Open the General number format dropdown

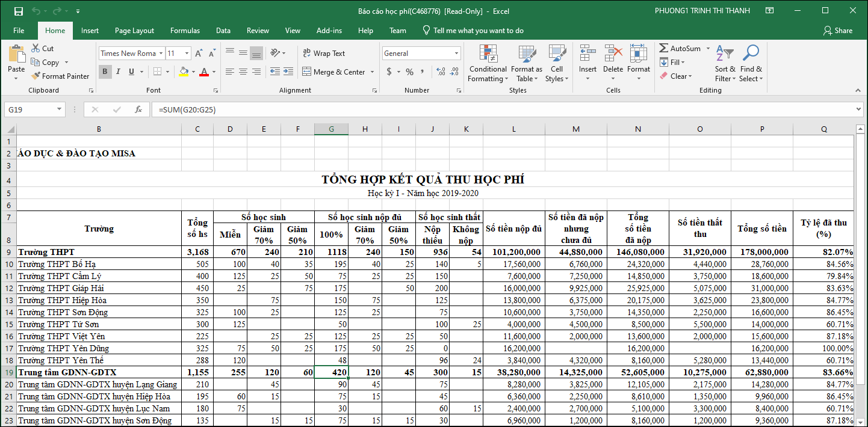tap(456, 54)
